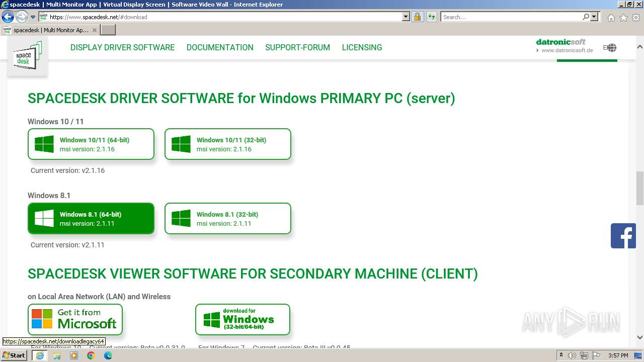Click the search magnifier icon
Viewport: 644px width, 362px height.
586,17
